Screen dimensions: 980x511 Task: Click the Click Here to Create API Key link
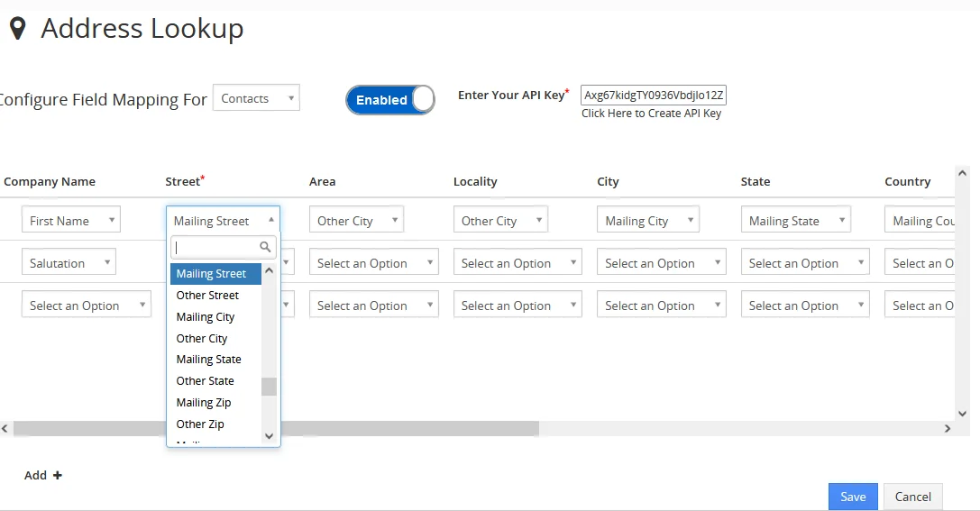651,114
